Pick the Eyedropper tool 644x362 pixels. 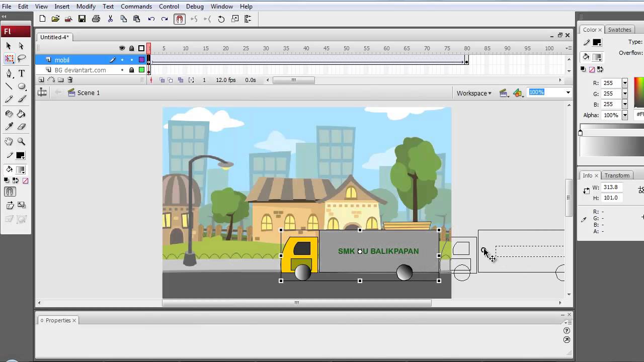pyautogui.click(x=9, y=127)
